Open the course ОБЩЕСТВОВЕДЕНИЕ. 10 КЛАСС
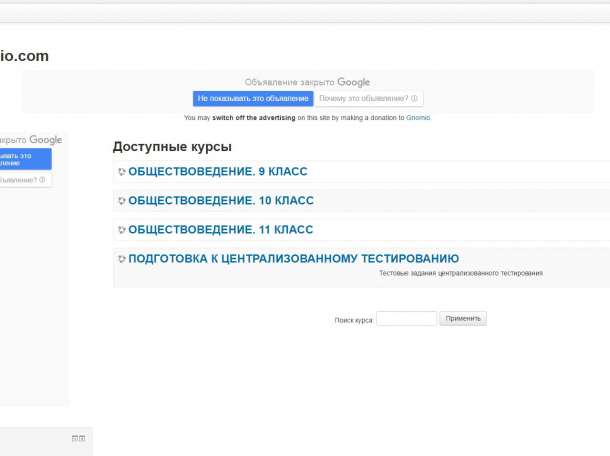Screen dimensions: 610x456 pos(221,201)
